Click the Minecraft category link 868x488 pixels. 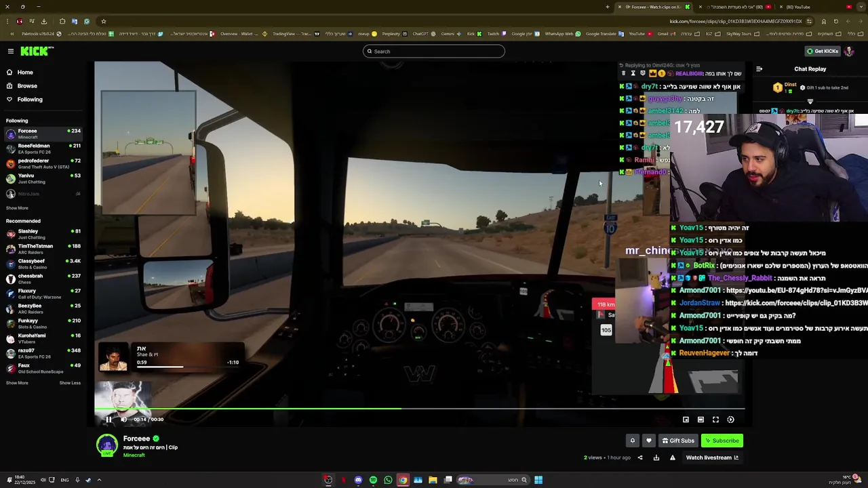(x=134, y=455)
